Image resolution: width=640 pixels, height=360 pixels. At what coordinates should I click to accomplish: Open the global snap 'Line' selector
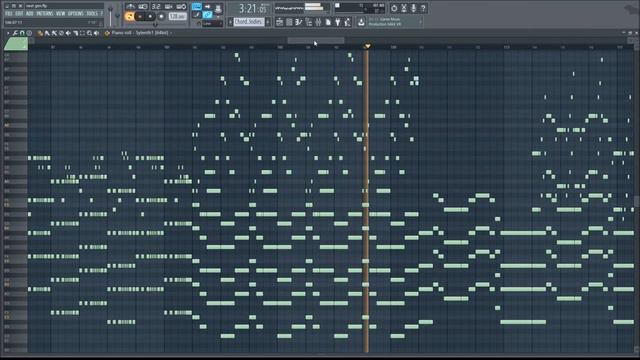(x=213, y=23)
